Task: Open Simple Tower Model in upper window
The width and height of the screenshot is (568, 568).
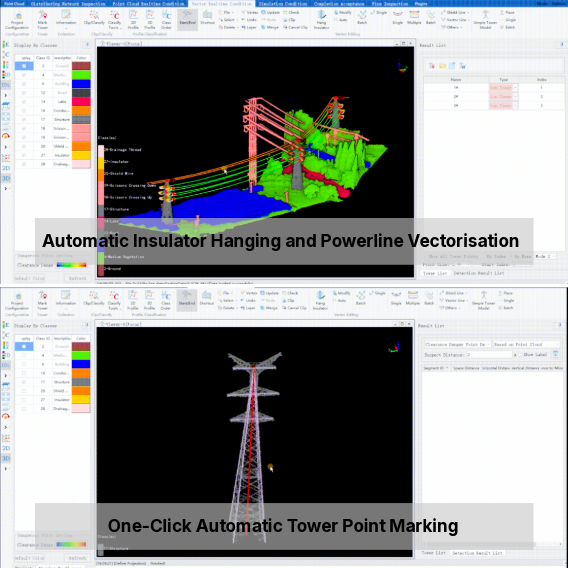Action: (x=485, y=20)
